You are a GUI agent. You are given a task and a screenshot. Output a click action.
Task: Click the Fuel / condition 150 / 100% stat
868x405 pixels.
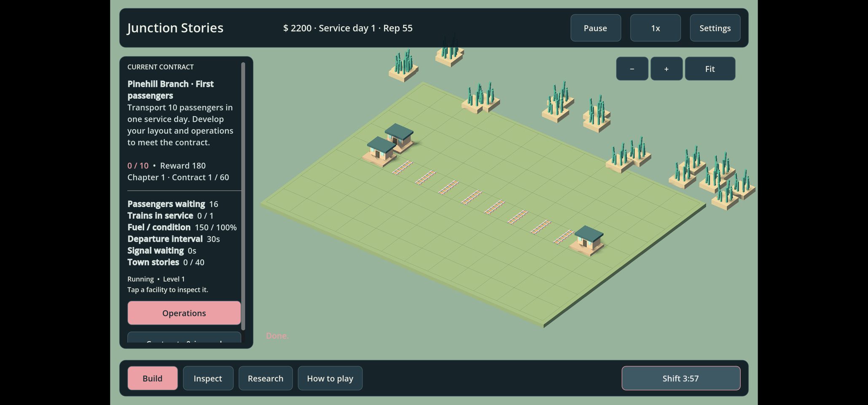pos(182,227)
